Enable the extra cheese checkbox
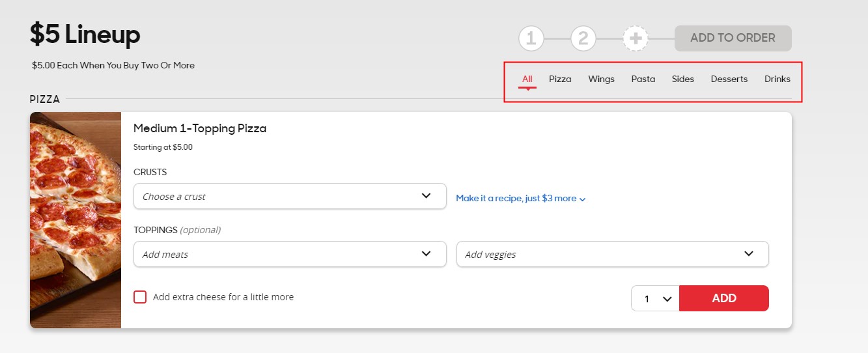Image resolution: width=868 pixels, height=353 pixels. point(140,297)
